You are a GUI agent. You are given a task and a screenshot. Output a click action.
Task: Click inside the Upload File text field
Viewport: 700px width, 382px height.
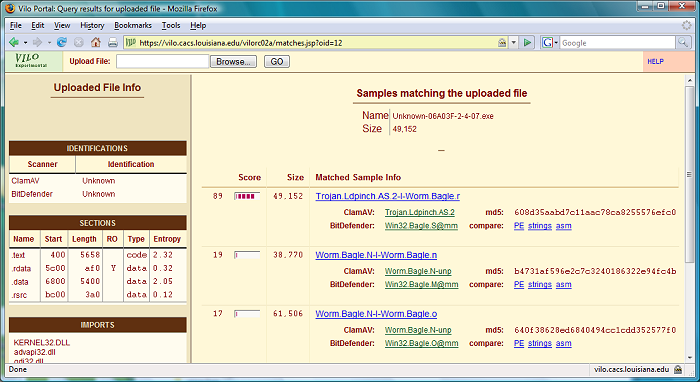click(x=162, y=62)
